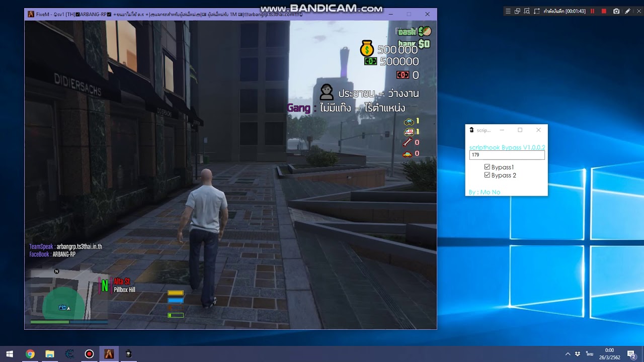Activate the Bandicam pencil drawing tool

[627, 11]
